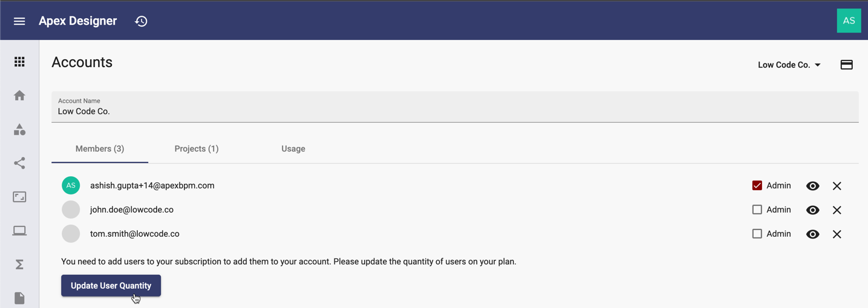Select the share icon in sidebar
868x308 pixels.
click(19, 163)
